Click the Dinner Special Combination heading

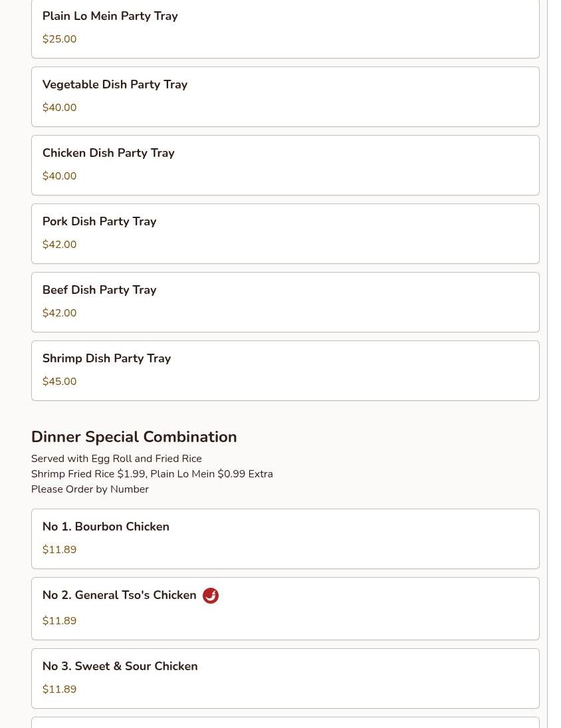pos(134,437)
